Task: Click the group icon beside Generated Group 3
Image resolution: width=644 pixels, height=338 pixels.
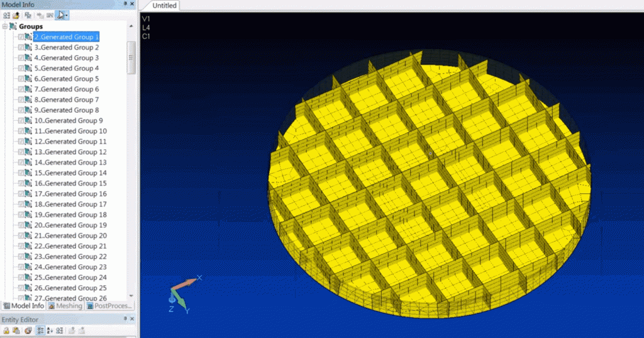Action: coord(28,57)
